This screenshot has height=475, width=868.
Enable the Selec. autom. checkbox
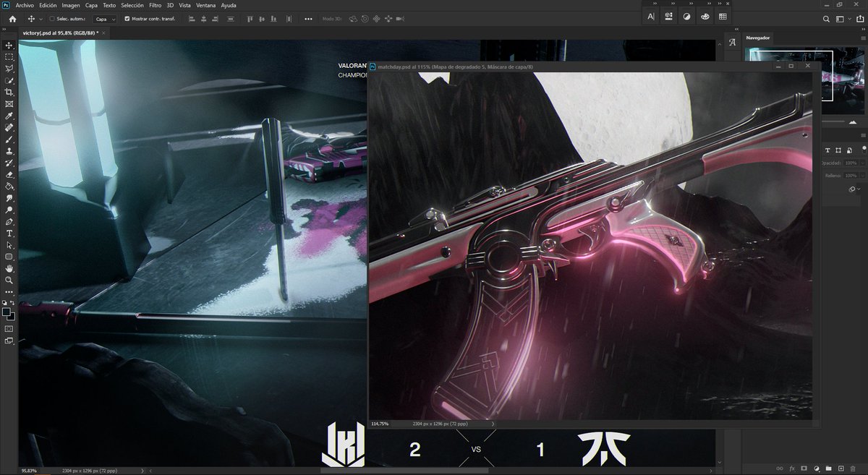[52, 19]
